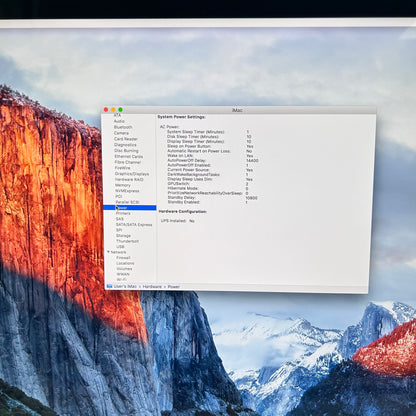This screenshot has width=416, height=416.
Task: Click the System Power Settings heading
Action: point(181,117)
